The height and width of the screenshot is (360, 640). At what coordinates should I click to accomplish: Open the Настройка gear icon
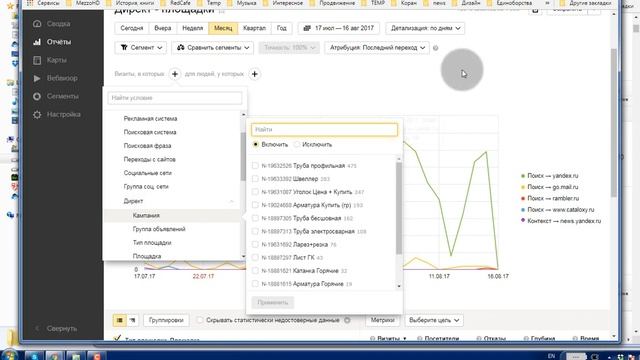pyautogui.click(x=37, y=115)
